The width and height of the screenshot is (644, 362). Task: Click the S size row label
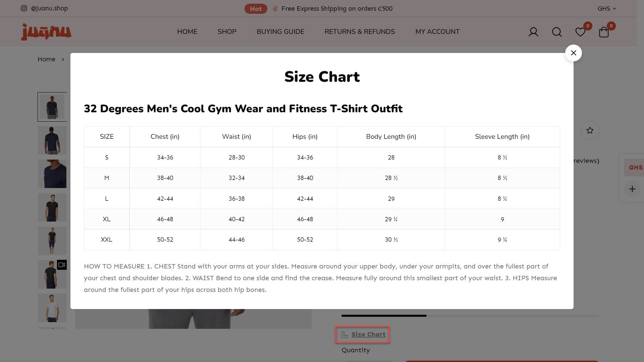click(107, 158)
